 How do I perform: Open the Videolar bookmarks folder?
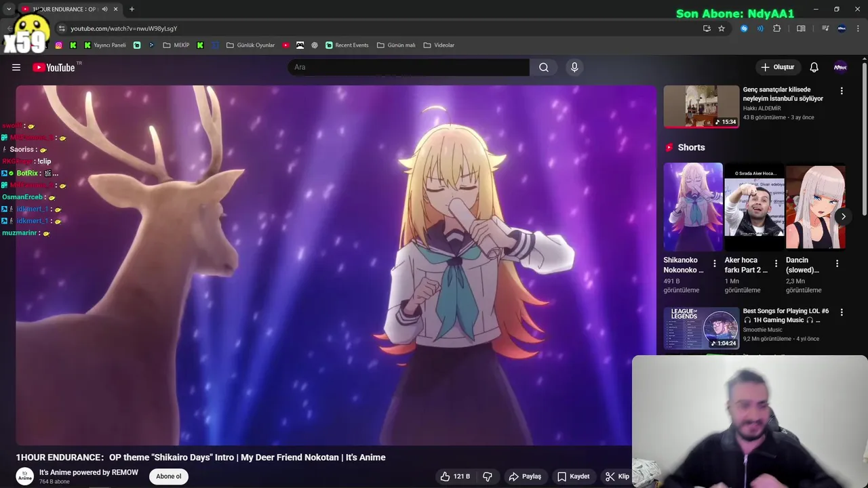439,45
